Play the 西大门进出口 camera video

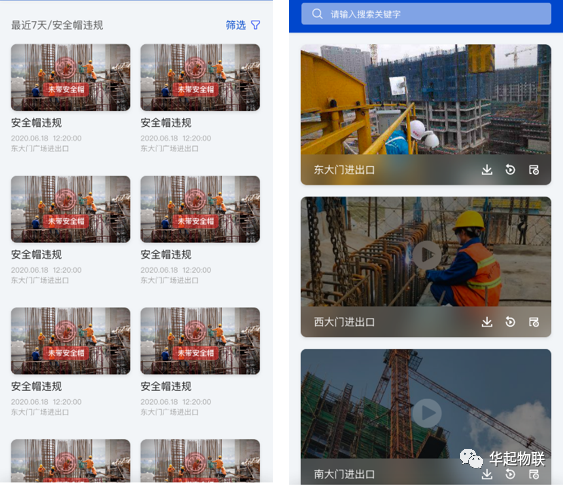tap(427, 255)
